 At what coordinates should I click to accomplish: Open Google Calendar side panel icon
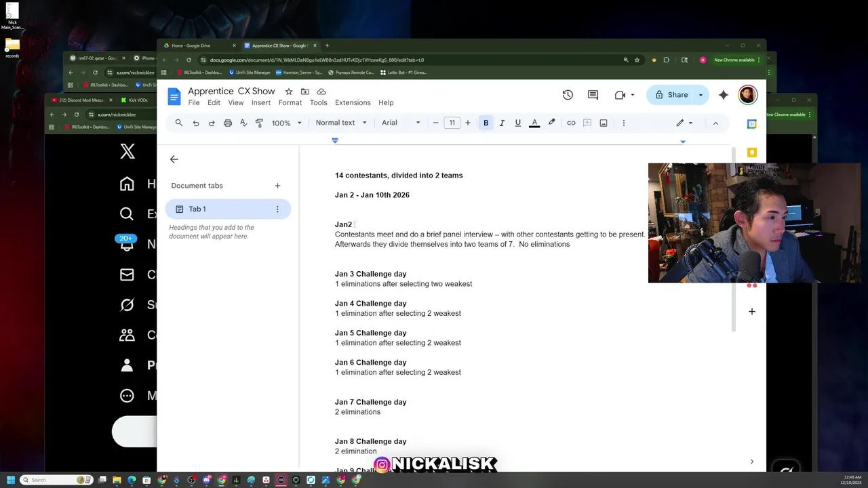tap(752, 124)
